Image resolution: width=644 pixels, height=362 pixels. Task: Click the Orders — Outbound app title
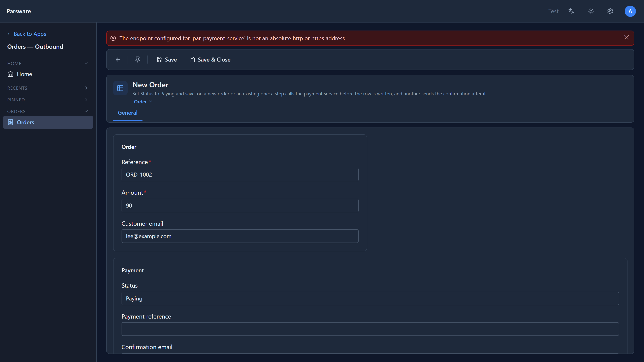click(35, 46)
